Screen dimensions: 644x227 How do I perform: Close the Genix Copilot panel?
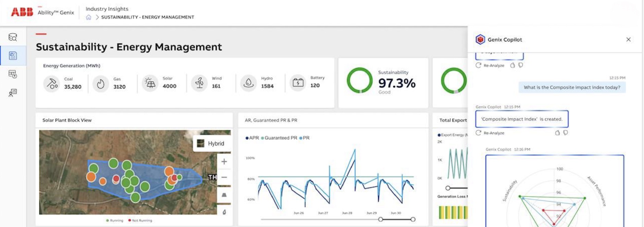pyautogui.click(x=629, y=39)
